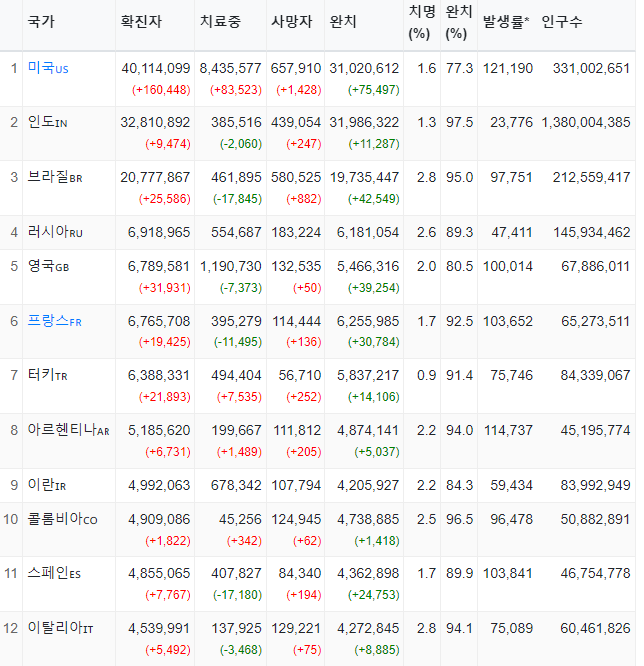Screen dimensions: 644x666
Task: Sort by the 확진자 column header
Action: tap(141, 21)
